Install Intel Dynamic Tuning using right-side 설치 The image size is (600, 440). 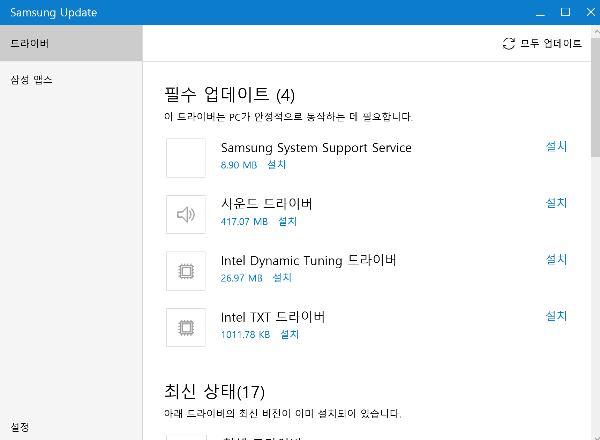pyautogui.click(x=556, y=259)
